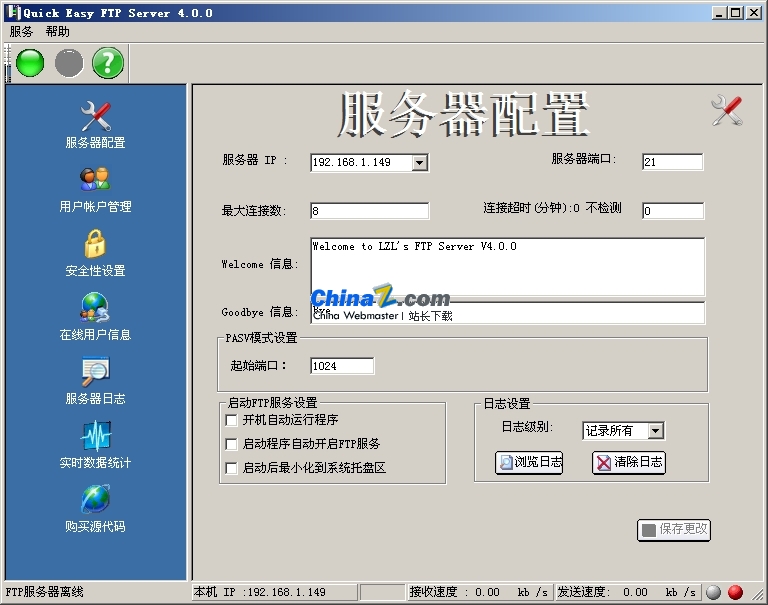Close the Quick Easy FTP Server window

753,13
